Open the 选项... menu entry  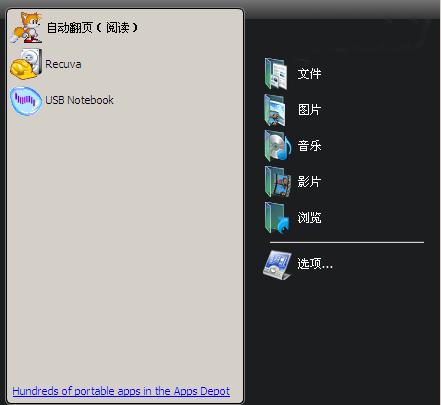pyautogui.click(x=315, y=264)
